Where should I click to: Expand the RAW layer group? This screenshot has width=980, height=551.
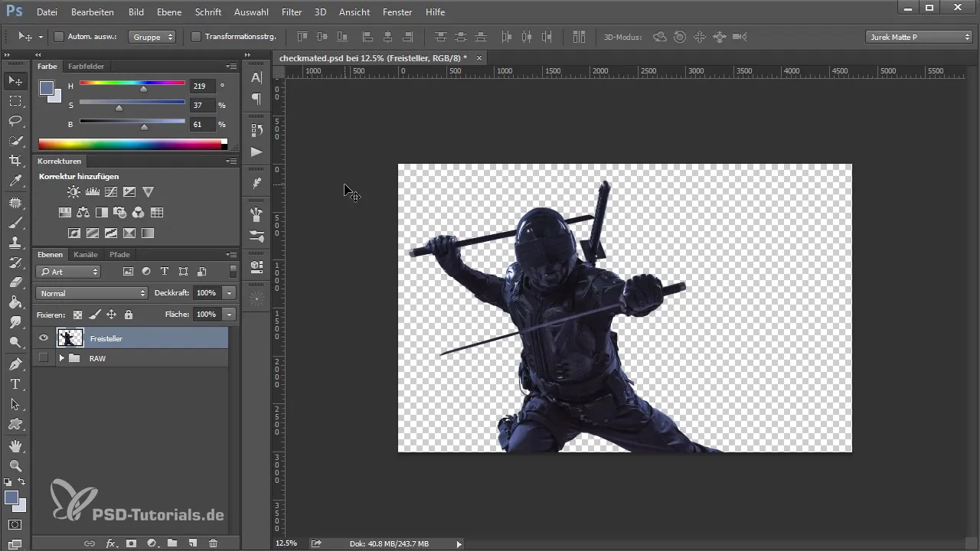(x=61, y=358)
